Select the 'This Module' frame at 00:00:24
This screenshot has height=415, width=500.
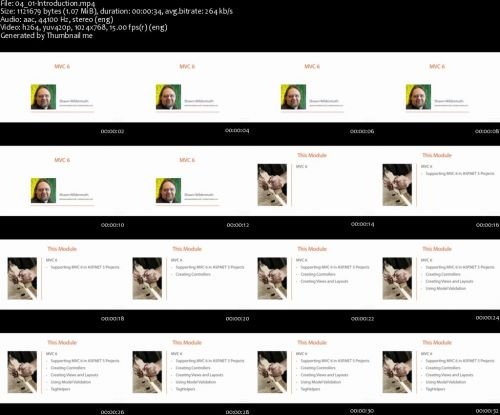pyautogui.click(x=437, y=275)
